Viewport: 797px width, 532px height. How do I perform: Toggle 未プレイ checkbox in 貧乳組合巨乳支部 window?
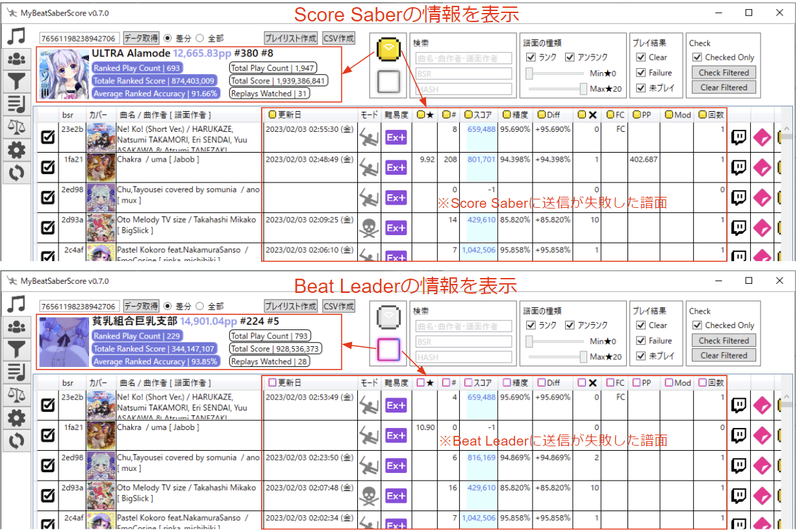pyautogui.click(x=641, y=356)
